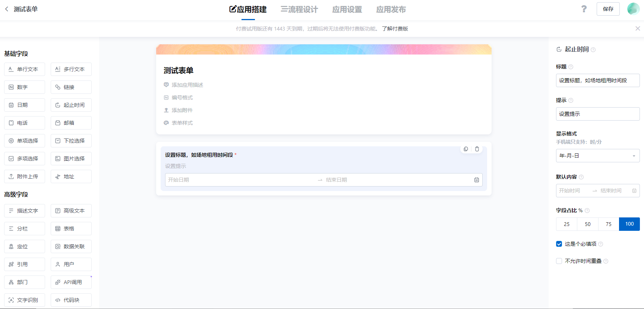Click help icon beside 字段占比 label
Screen dimensions: 644x309
click(x=587, y=211)
